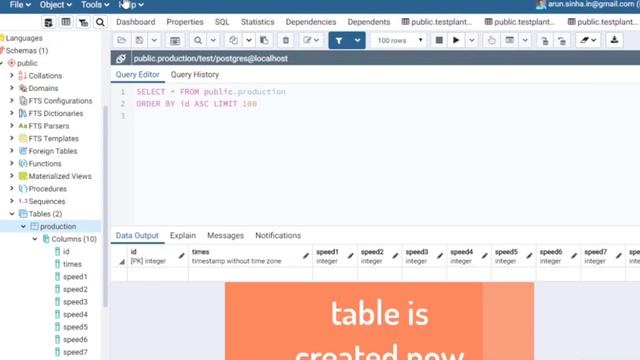Image resolution: width=640 pixels, height=360 pixels.
Task: Click the browser View Data table icon
Action: [x=66, y=22]
